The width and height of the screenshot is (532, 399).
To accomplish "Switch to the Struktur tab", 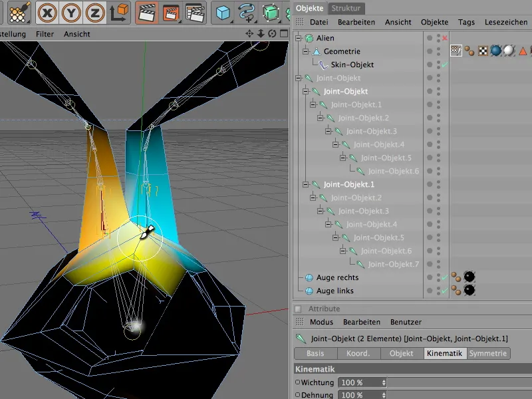I will pyautogui.click(x=346, y=8).
